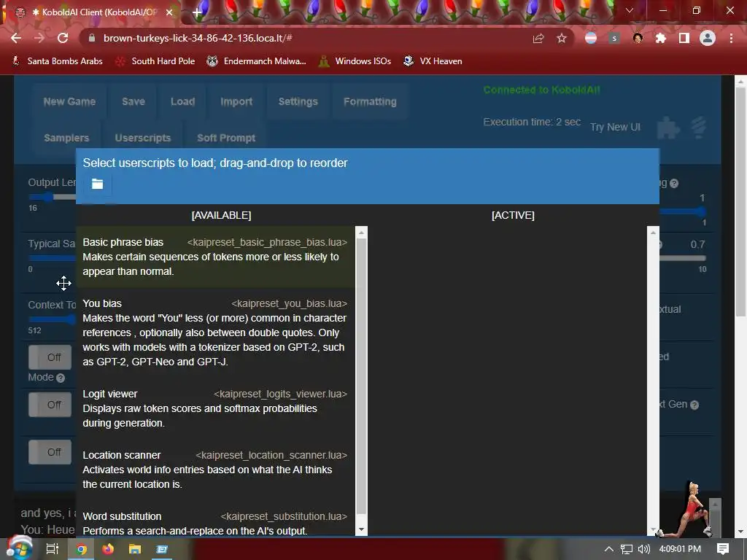This screenshot has height=560, width=747.
Task: Click the clock showing 4:09:01 PM
Action: pyautogui.click(x=680, y=549)
